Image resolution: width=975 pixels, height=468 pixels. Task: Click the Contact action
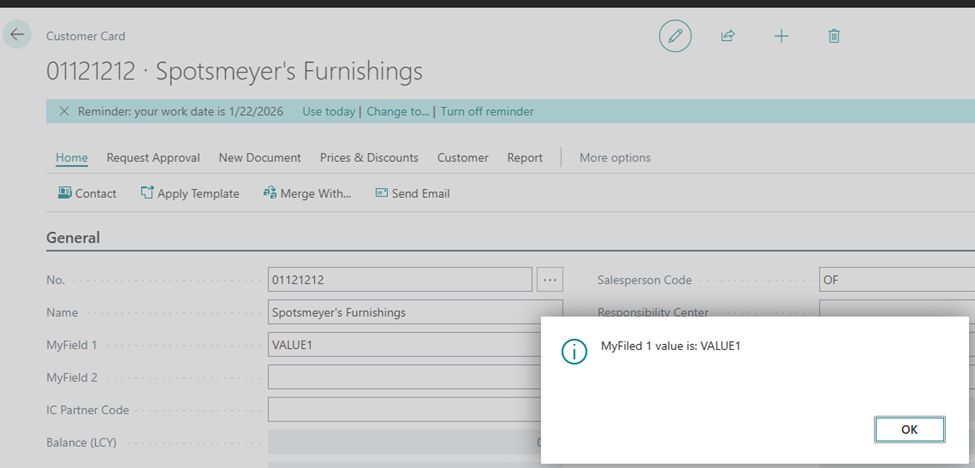(87, 193)
